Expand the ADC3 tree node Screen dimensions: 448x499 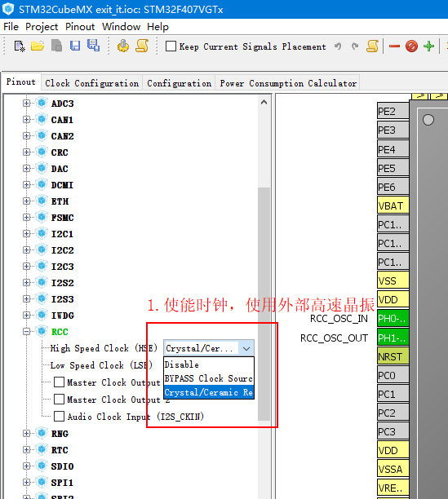(x=26, y=103)
